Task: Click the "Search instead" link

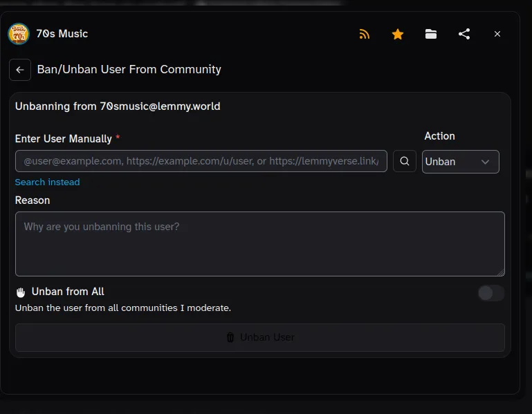Action: click(47, 182)
